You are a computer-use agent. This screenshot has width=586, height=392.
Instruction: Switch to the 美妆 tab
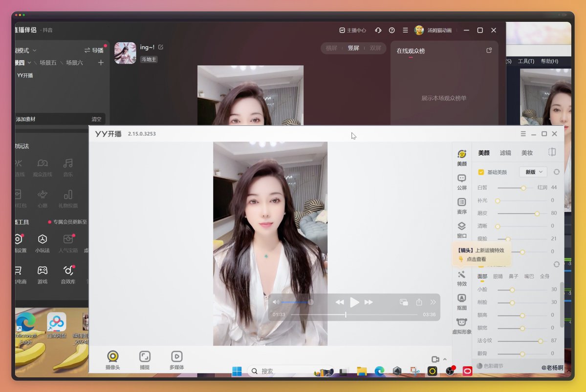pyautogui.click(x=527, y=153)
